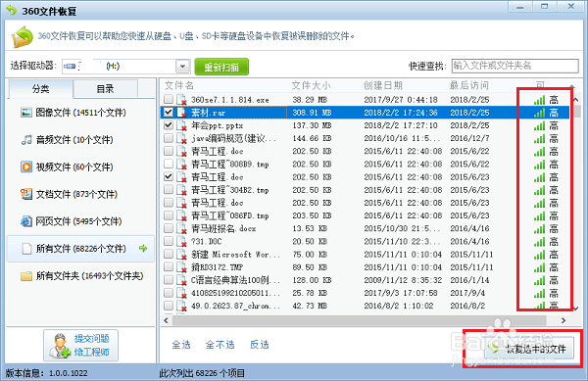Sort by the 创建日期 column header

point(383,86)
